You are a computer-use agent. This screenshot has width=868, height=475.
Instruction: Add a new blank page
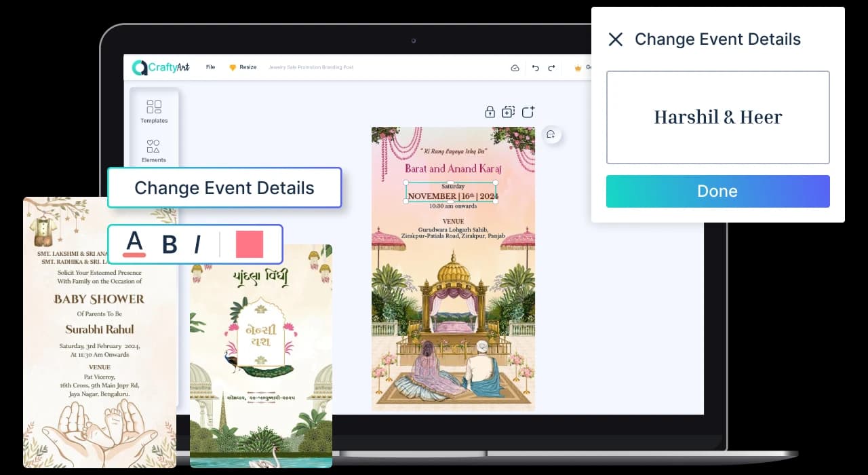point(528,111)
